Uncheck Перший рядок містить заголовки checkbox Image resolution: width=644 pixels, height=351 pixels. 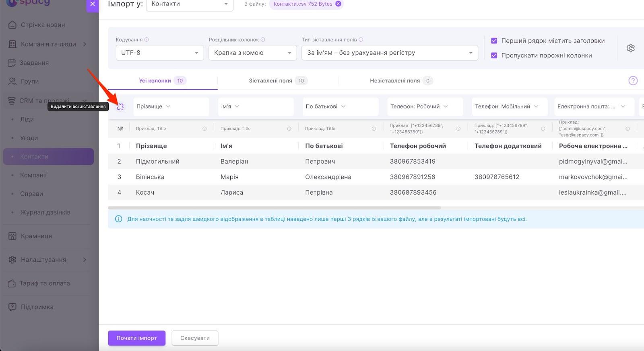click(x=494, y=41)
